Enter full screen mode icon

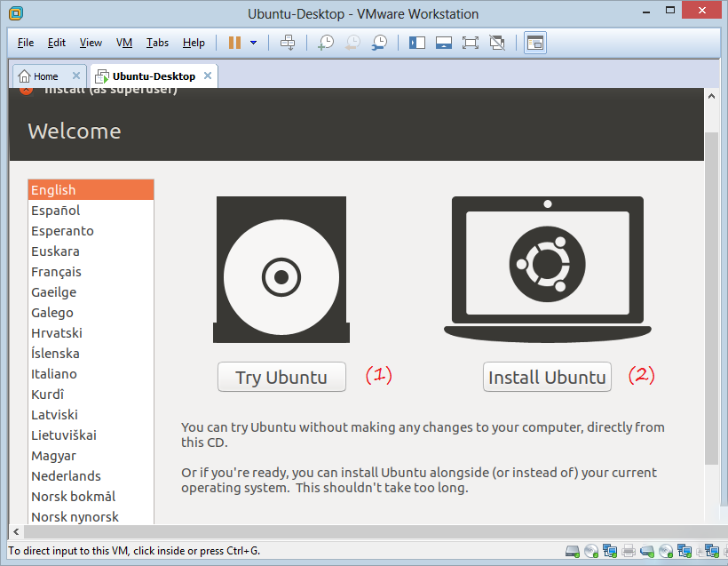coord(471,43)
